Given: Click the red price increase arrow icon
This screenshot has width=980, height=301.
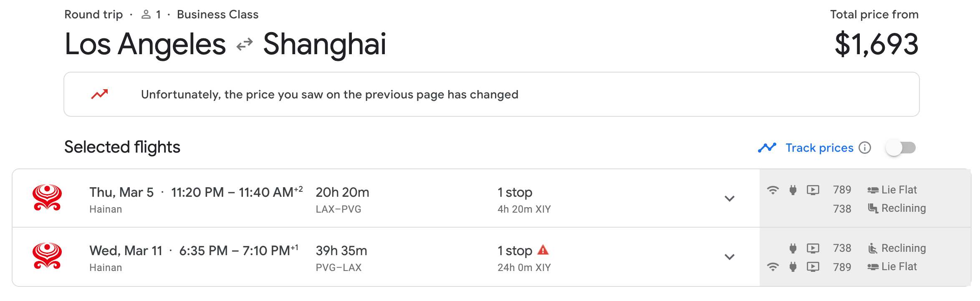Looking at the screenshot, I should pos(99,94).
